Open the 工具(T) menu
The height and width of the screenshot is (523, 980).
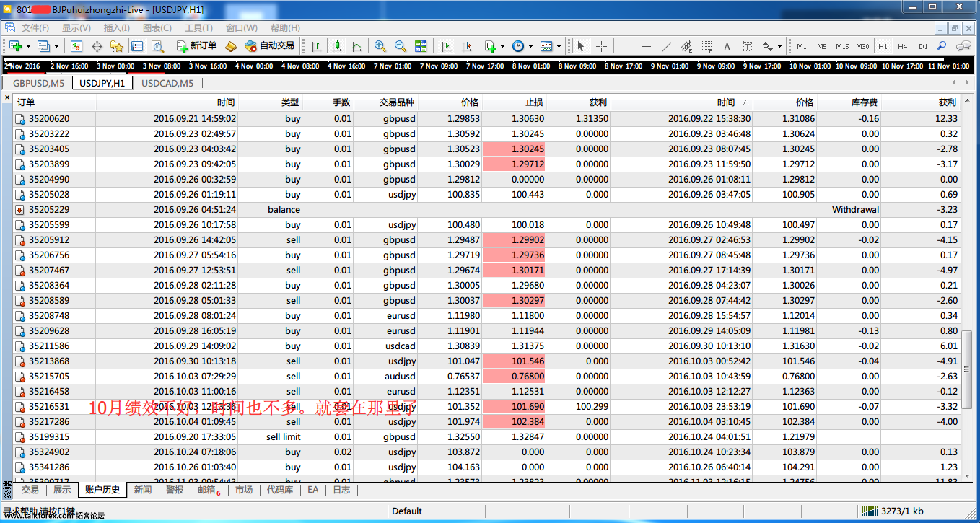click(x=198, y=28)
